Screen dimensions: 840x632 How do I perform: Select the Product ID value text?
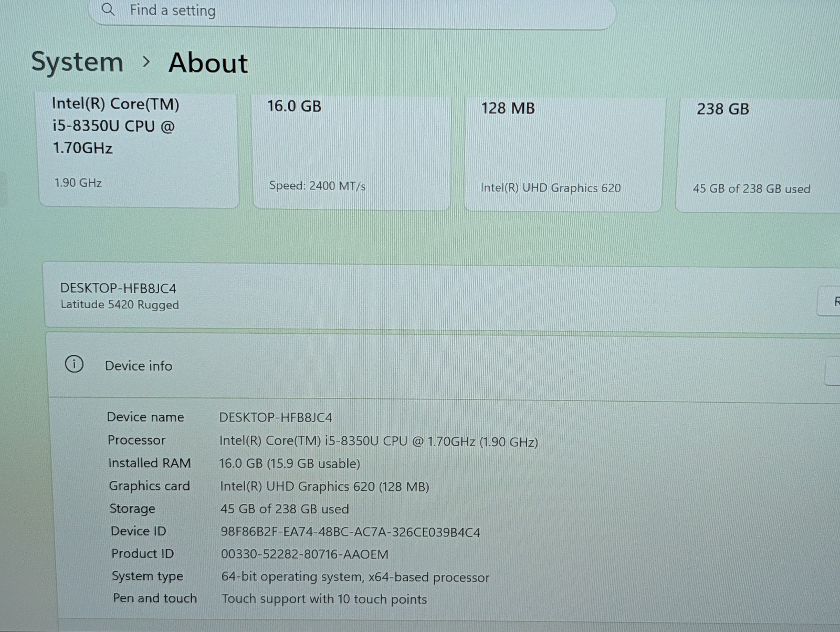point(304,554)
